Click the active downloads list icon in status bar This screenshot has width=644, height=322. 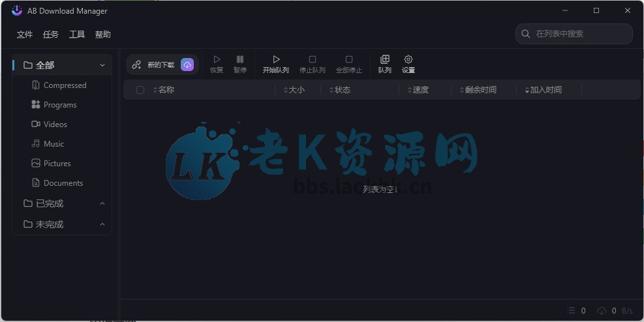point(572,310)
